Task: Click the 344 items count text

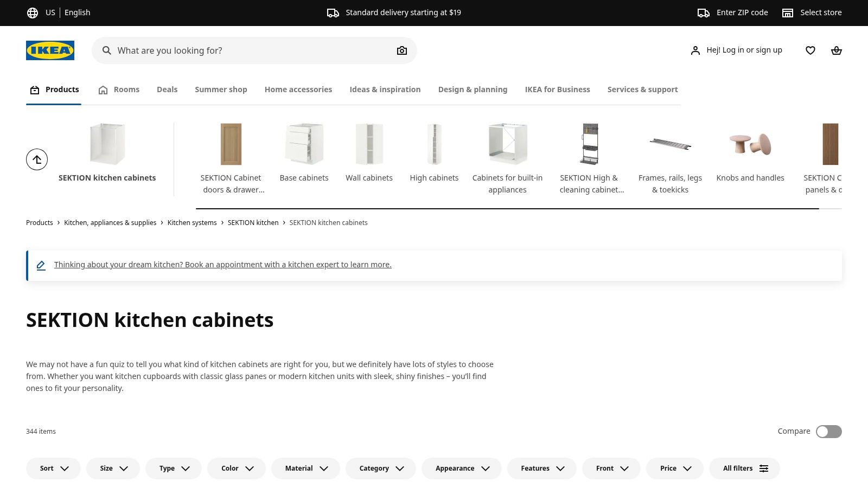Action: [41, 432]
